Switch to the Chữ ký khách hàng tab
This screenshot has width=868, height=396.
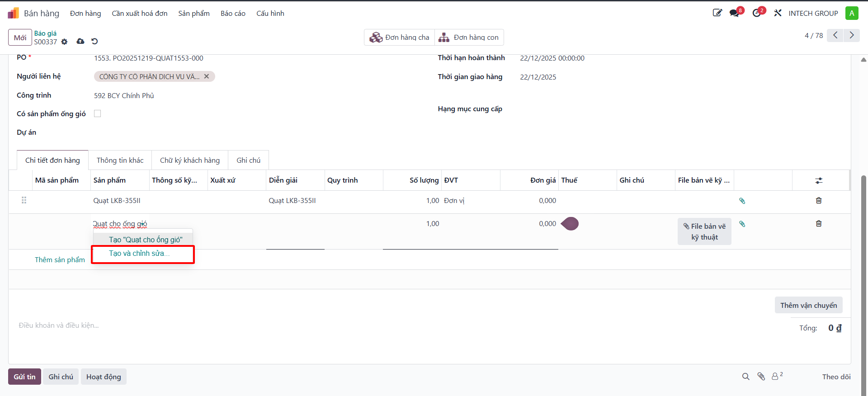pyautogui.click(x=190, y=160)
